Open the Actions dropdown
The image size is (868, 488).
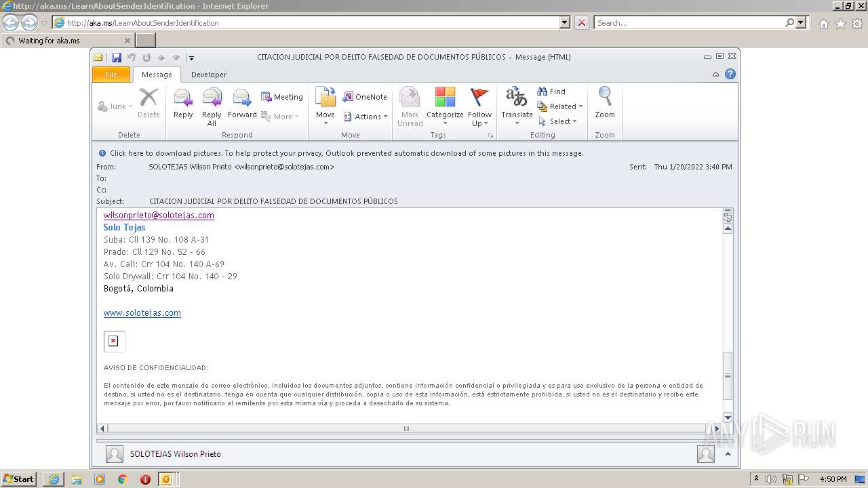tap(365, 117)
